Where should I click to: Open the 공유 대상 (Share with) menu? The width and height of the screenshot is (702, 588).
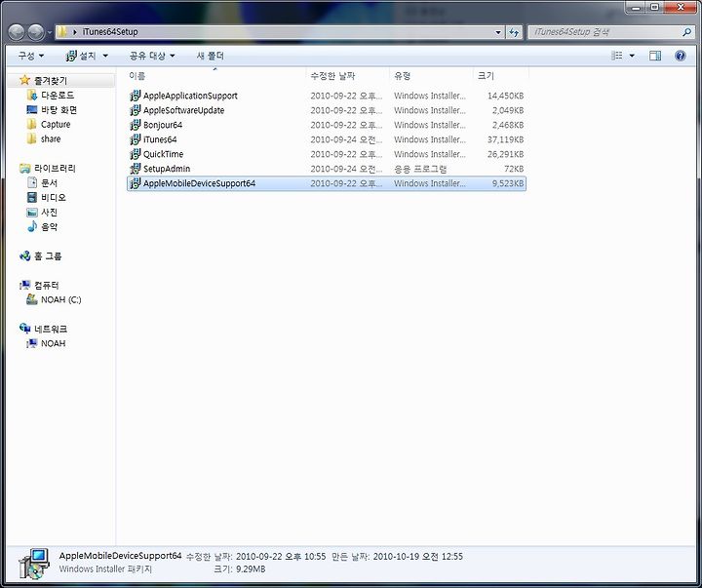coord(152,56)
